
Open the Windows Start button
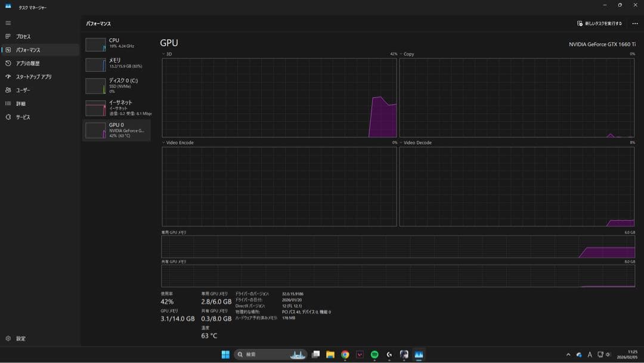pyautogui.click(x=224, y=354)
